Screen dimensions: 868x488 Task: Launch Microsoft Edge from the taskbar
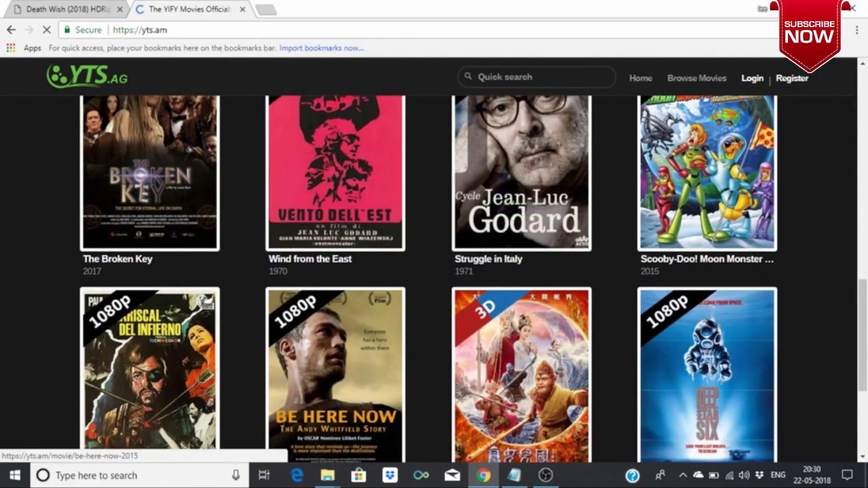(x=296, y=475)
